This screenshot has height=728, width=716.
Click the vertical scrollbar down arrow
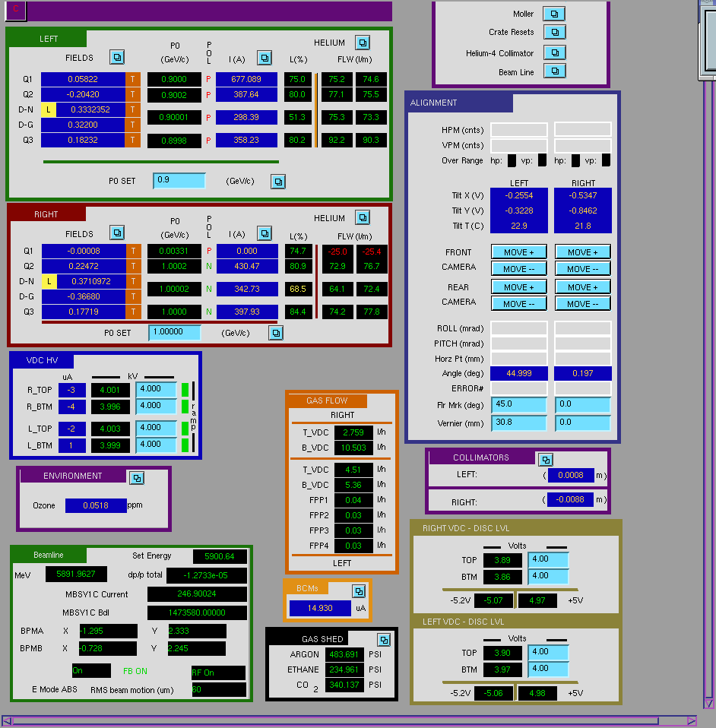[708, 704]
